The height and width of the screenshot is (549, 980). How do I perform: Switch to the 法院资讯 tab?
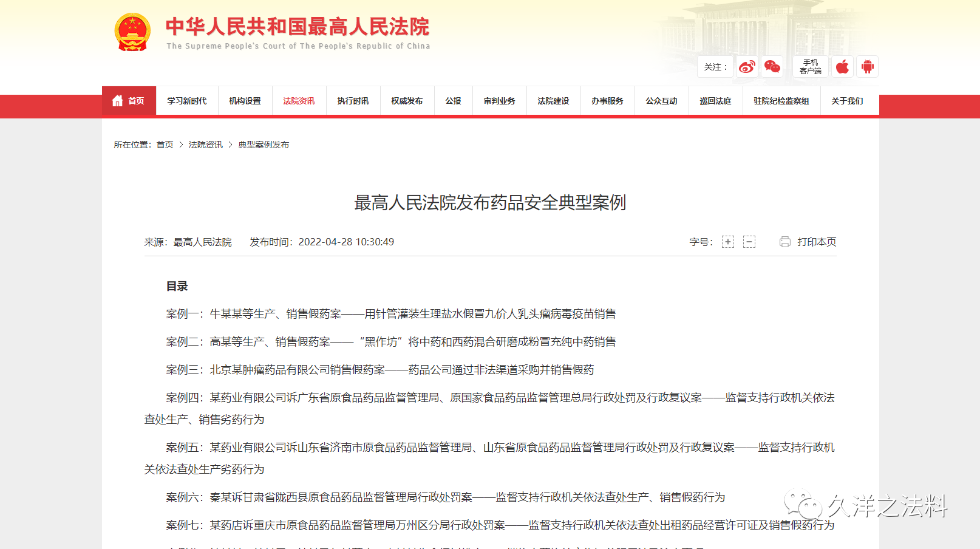pos(299,101)
